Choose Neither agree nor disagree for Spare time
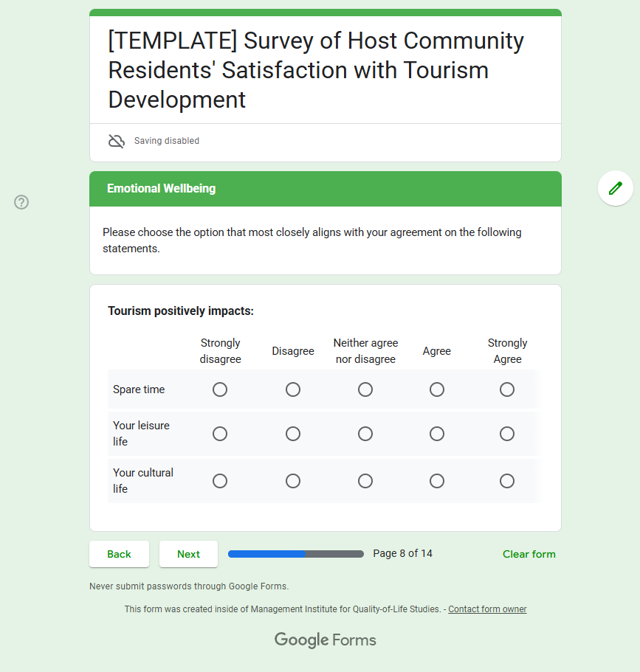 click(x=365, y=389)
